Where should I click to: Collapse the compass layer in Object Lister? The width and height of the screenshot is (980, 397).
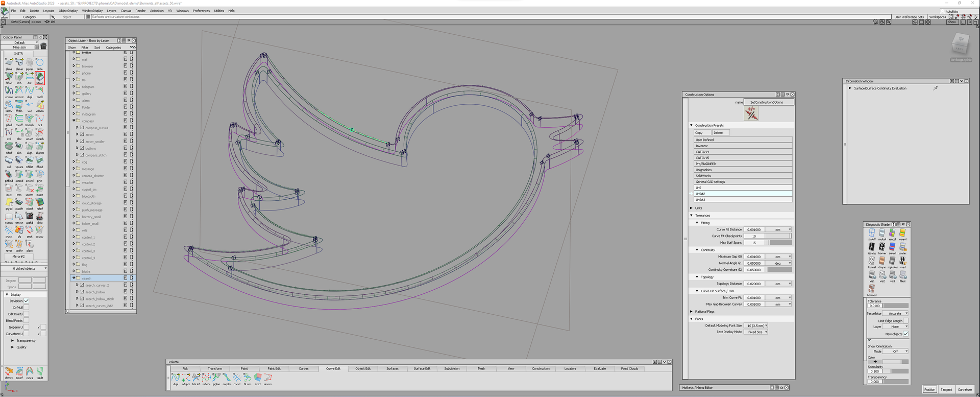tap(73, 121)
